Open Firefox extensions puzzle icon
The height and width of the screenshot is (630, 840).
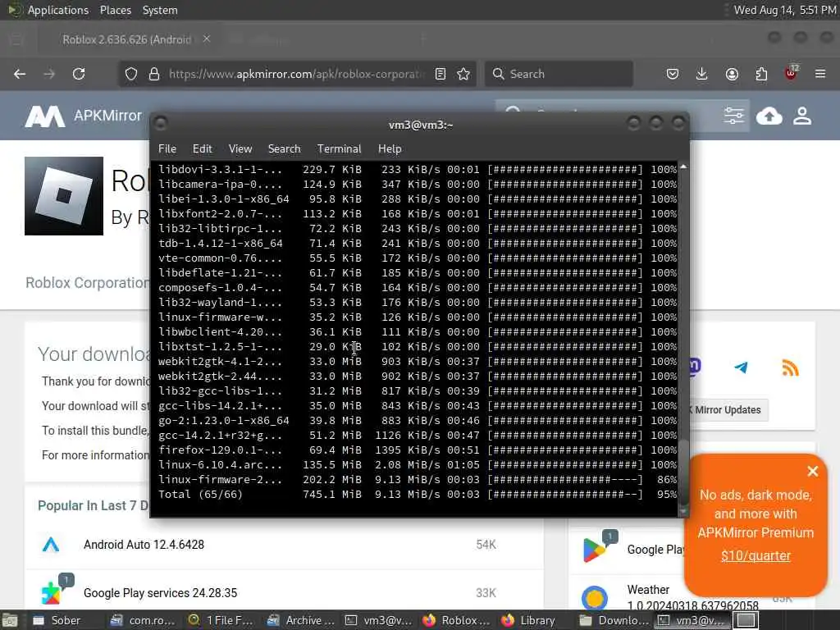pyautogui.click(x=761, y=74)
